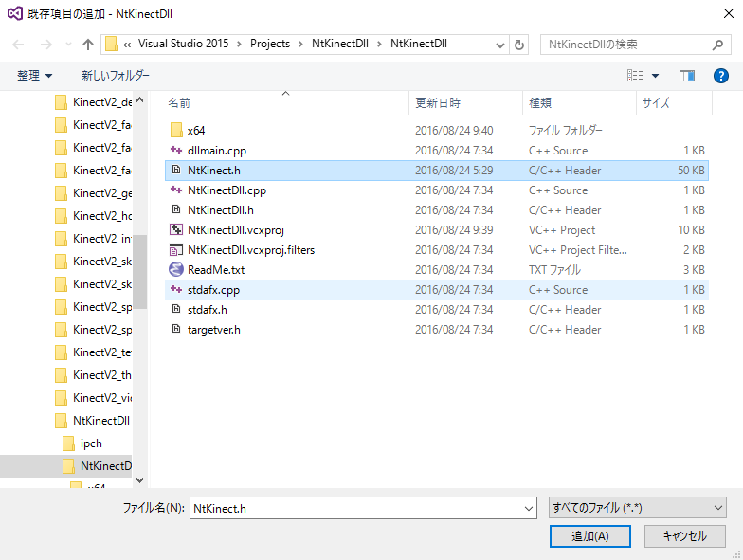Click 新しいフォルダー to create folder
This screenshot has height=560, width=743.
click(x=116, y=75)
